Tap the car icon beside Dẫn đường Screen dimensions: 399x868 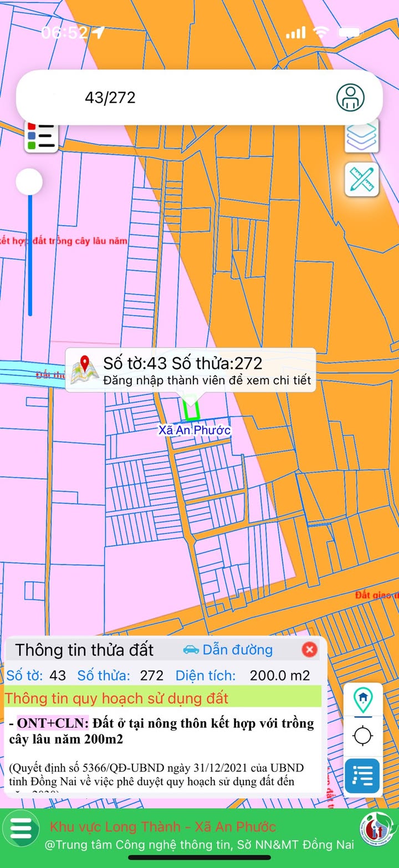click(x=191, y=649)
